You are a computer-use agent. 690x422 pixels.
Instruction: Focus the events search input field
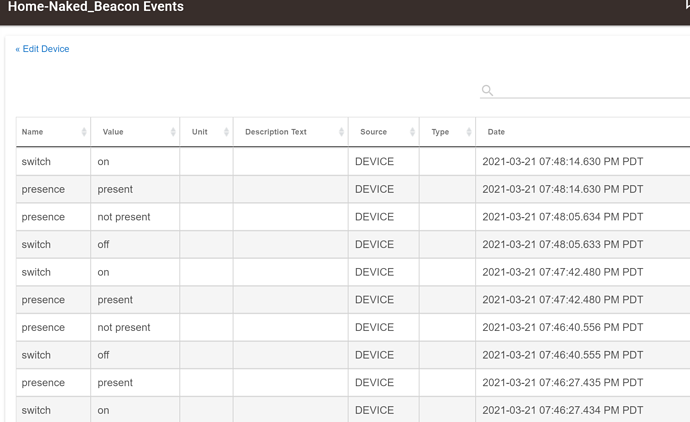(590, 90)
